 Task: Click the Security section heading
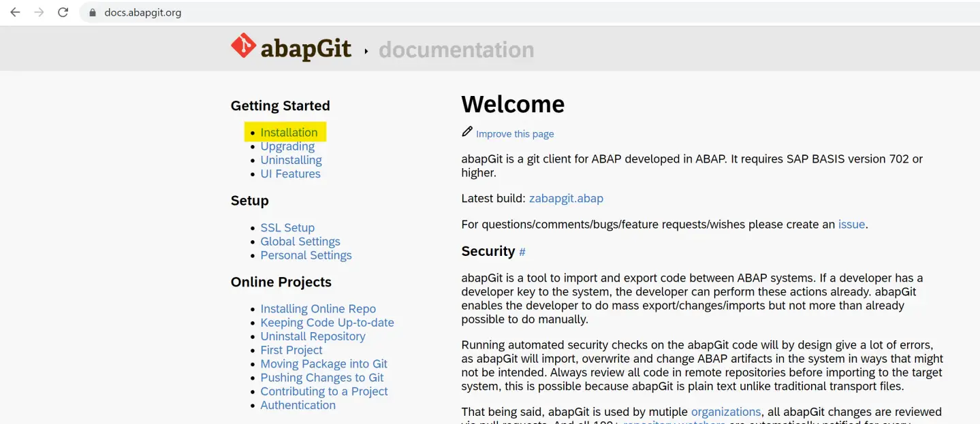point(488,251)
